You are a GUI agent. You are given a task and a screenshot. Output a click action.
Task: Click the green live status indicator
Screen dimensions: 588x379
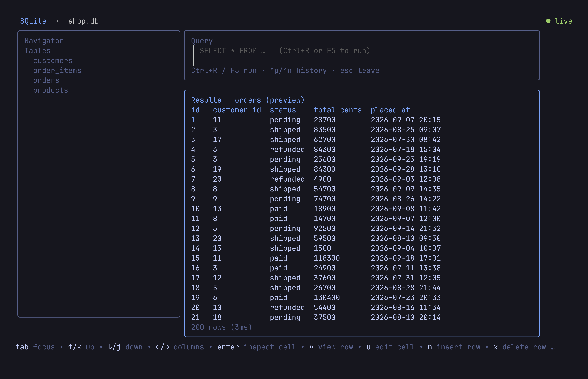[x=559, y=21]
